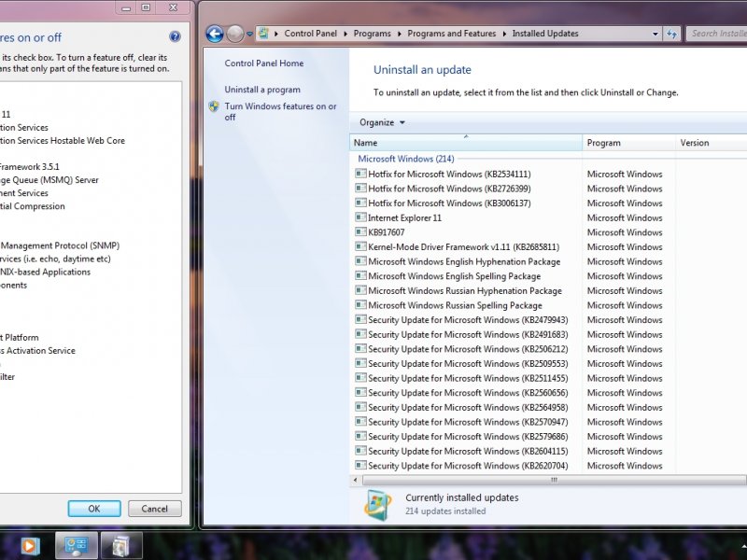Expand the arrow after Programs breadcrumb
This screenshot has height=560, width=747.
pos(399,34)
